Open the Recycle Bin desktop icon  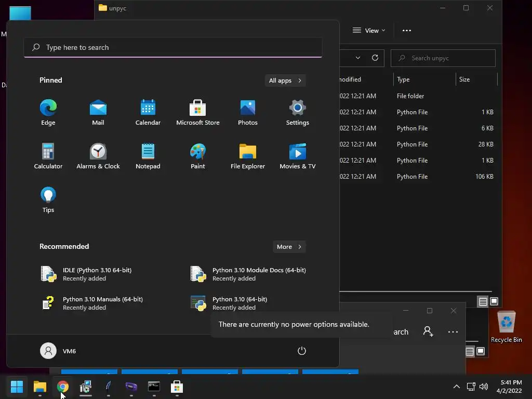click(x=506, y=327)
